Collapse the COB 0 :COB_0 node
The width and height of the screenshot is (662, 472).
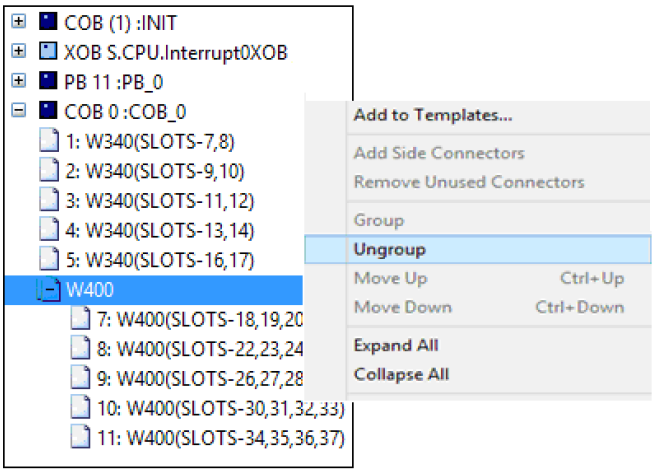(x=19, y=111)
